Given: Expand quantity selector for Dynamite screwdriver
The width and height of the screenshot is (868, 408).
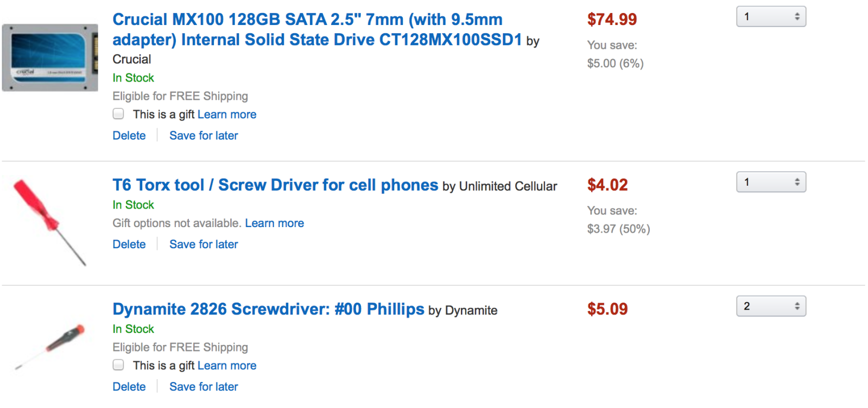Looking at the screenshot, I should coord(771,306).
